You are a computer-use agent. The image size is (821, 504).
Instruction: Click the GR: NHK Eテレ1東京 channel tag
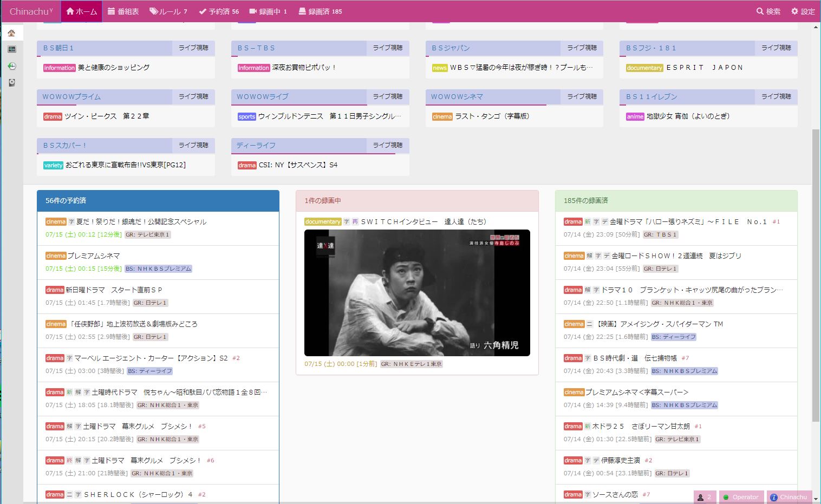(x=412, y=364)
